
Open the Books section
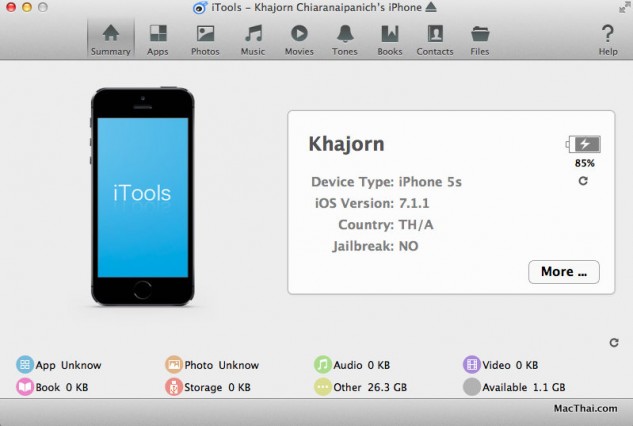390,40
